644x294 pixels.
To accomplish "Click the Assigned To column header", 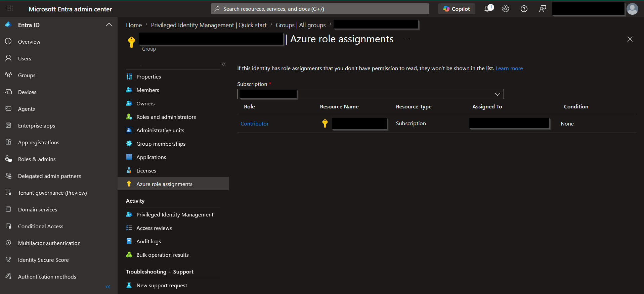I will [487, 107].
